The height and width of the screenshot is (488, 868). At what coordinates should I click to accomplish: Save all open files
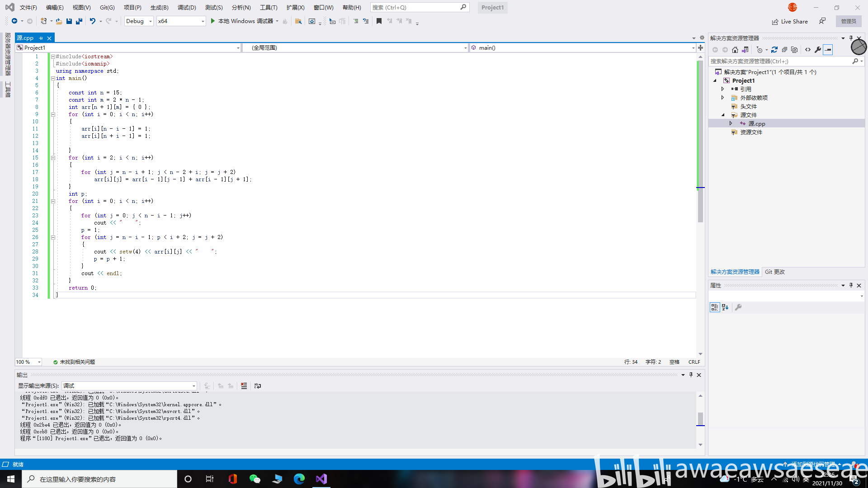[79, 21]
